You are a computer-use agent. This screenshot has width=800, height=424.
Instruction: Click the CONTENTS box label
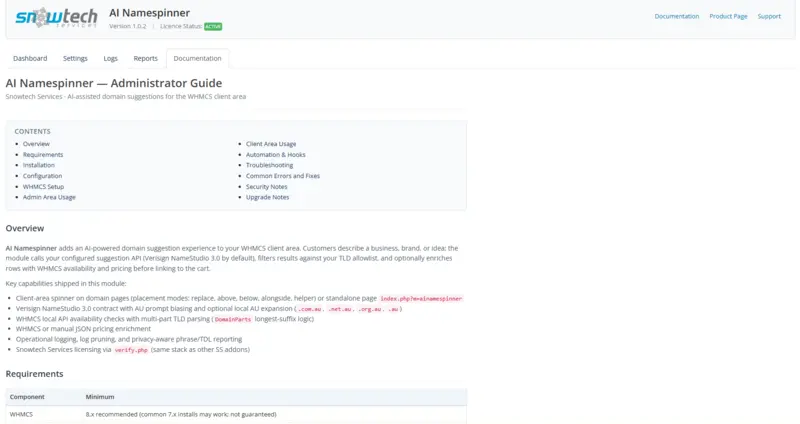coord(32,131)
